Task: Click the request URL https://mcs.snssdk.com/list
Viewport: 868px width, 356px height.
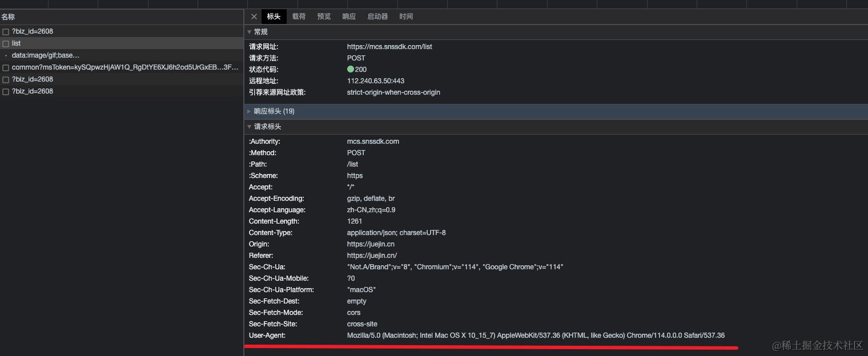Action: 389,47
